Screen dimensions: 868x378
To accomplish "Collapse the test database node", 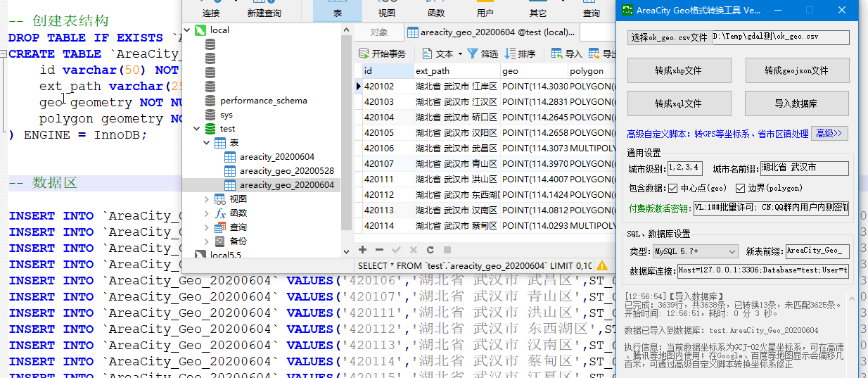I will coord(196,129).
